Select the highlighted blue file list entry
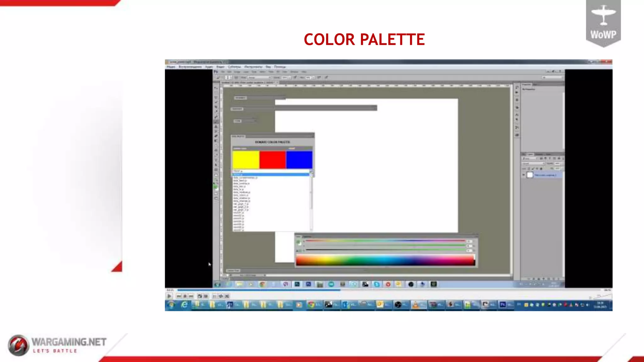644x362 pixels. [271, 174]
